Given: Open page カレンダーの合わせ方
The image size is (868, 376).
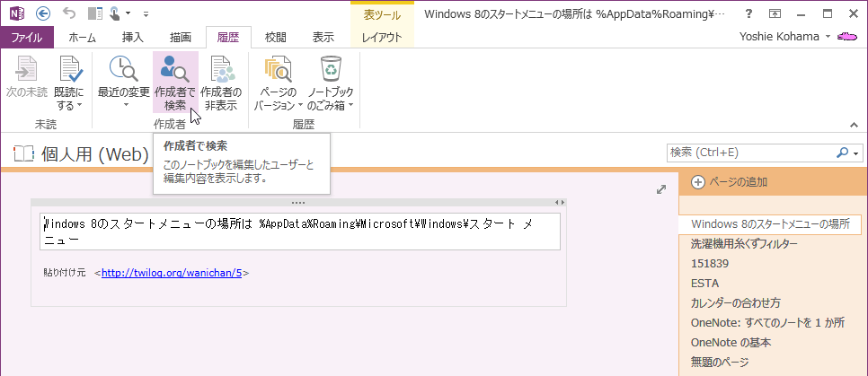Looking at the screenshot, I should pos(736,303).
